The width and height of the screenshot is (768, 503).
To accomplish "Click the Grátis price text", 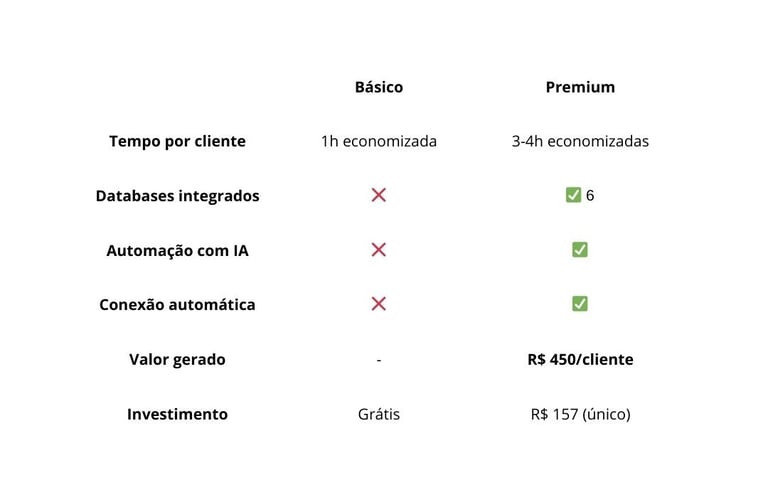I will coord(378,414).
